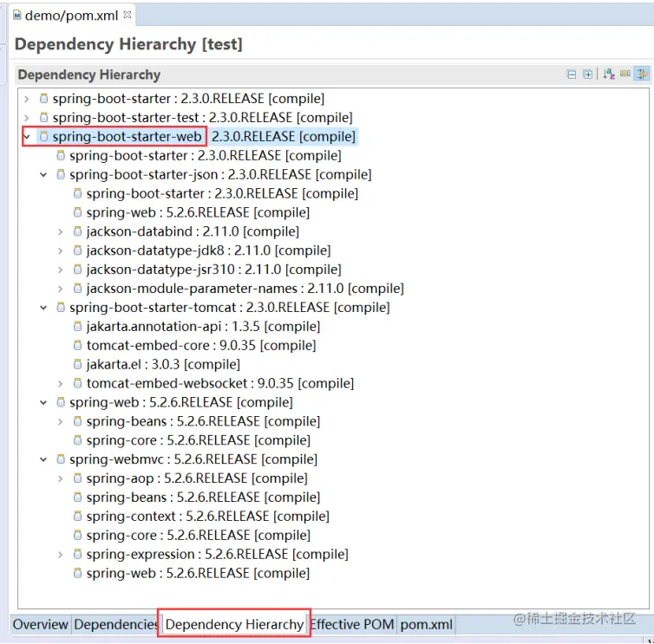Click the jar icon for spring-boot-starter-test
The image size is (654, 644).
[43, 118]
